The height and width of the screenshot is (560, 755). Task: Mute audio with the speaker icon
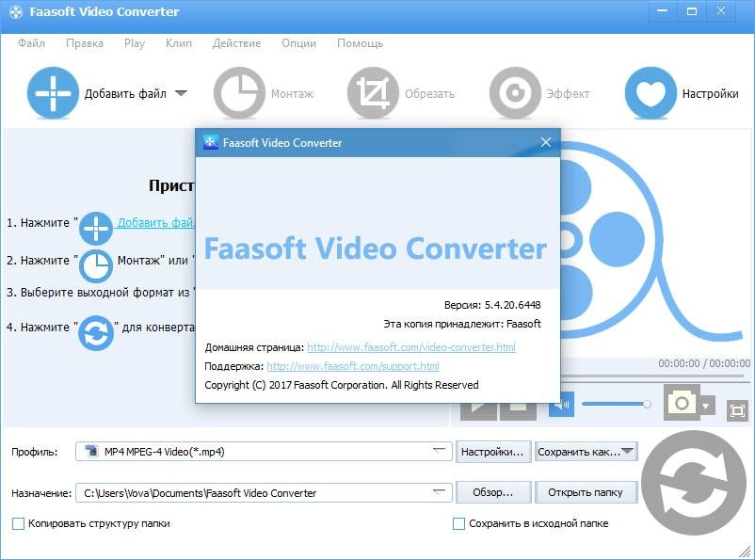[561, 405]
